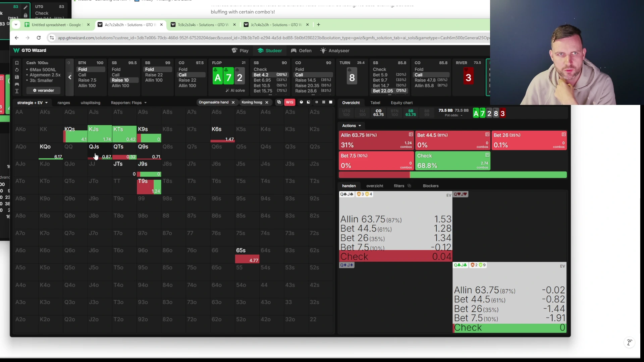This screenshot has width=644, height=362.
Task: Reload the page in the browser toolbar
Action: click(x=39, y=38)
